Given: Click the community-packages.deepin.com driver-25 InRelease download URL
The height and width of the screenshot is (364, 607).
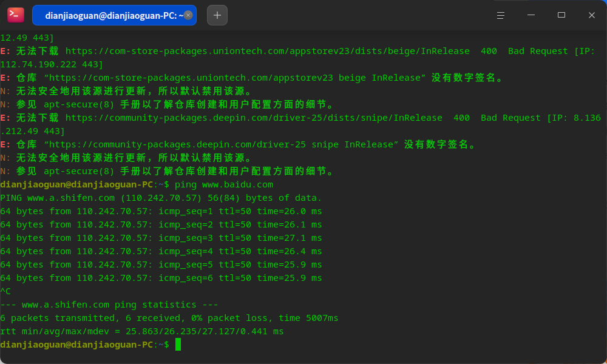Looking at the screenshot, I should [x=254, y=118].
